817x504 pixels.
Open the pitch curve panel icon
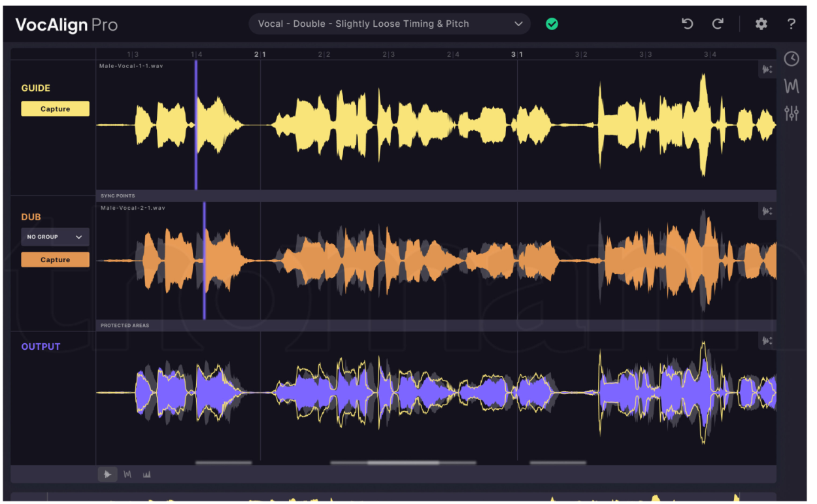(791, 86)
